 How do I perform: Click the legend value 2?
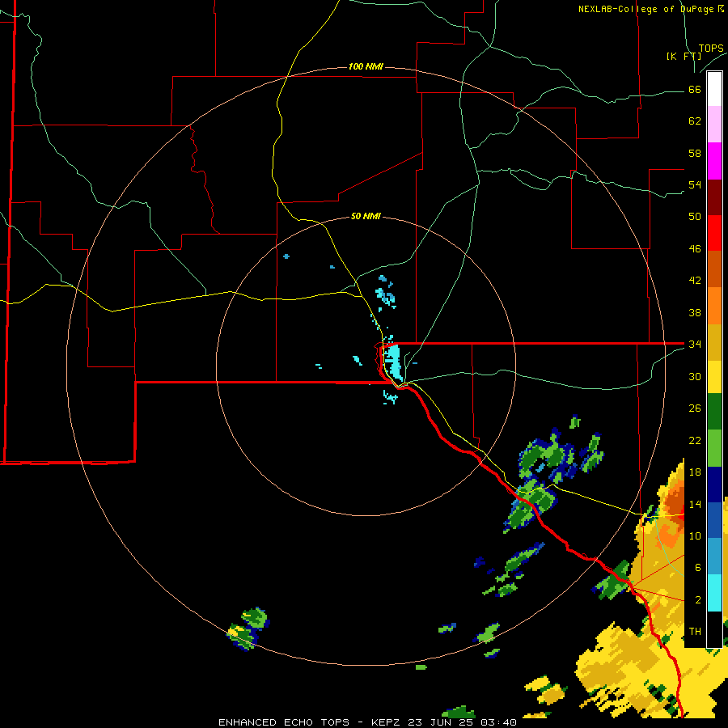coord(698,599)
